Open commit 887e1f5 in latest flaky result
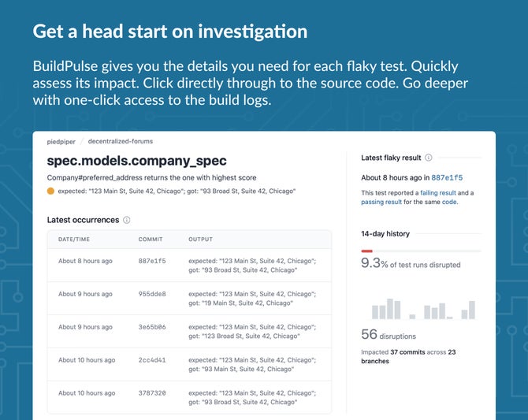Viewport: 528px width, 420px height. click(447, 177)
